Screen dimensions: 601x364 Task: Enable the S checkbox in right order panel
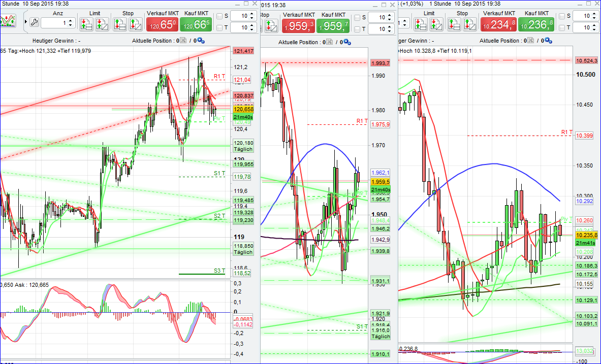click(562, 16)
